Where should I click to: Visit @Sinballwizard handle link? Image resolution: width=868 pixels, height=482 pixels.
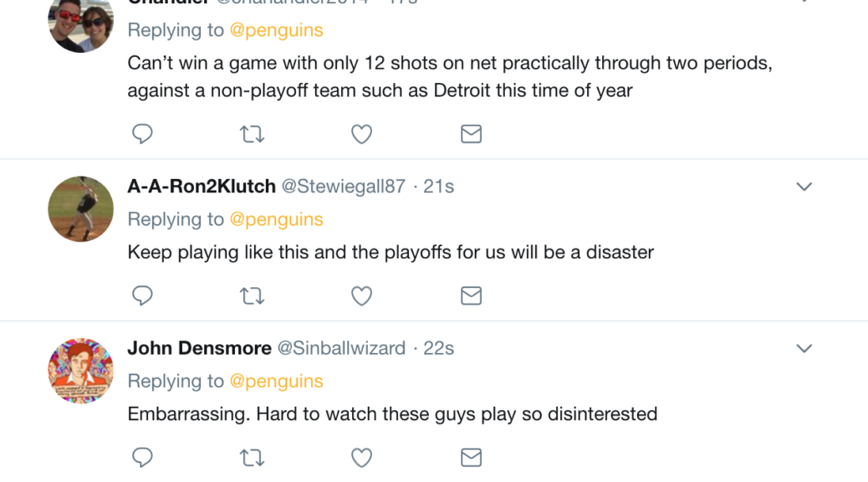point(341,348)
